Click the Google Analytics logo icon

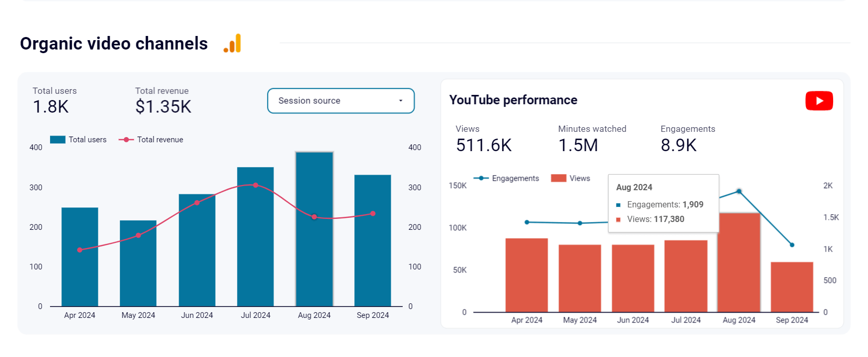click(232, 43)
